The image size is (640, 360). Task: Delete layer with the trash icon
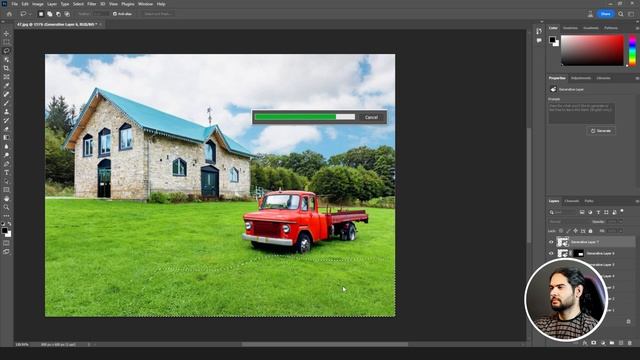coord(630,343)
